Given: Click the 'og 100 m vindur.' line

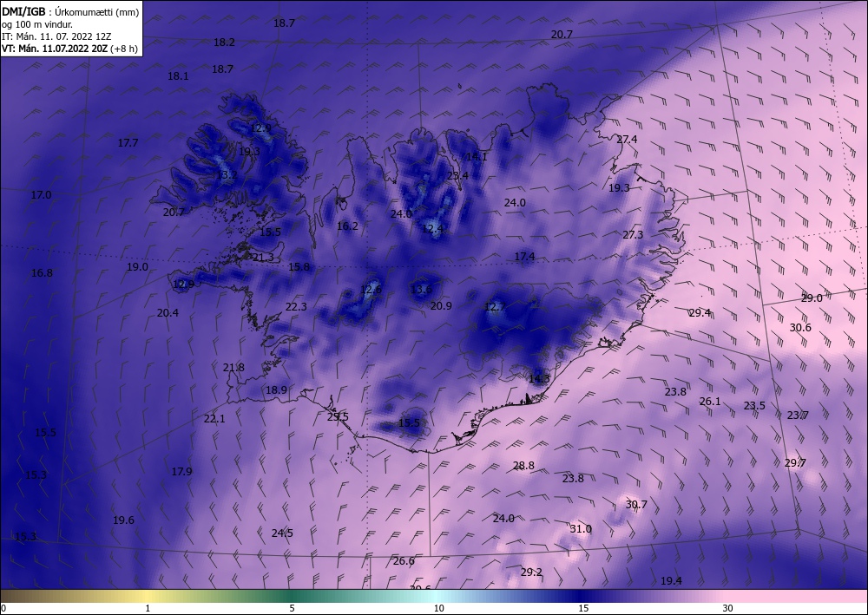Looking at the screenshot, I should coord(37,24).
